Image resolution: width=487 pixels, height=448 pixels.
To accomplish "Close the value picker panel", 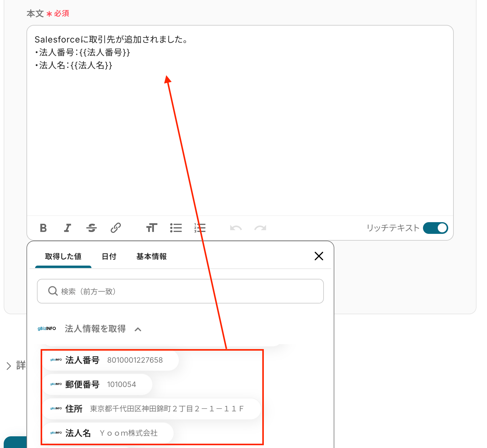I will (319, 256).
